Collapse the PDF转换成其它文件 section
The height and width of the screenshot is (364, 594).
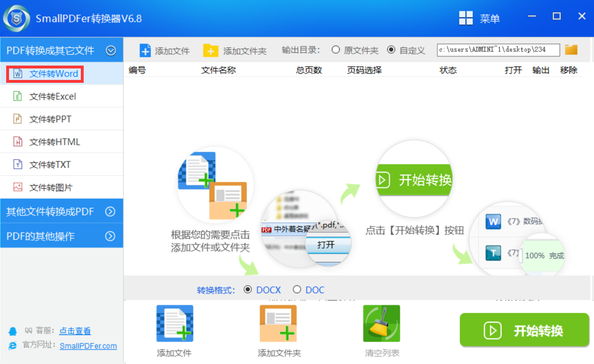(x=111, y=50)
